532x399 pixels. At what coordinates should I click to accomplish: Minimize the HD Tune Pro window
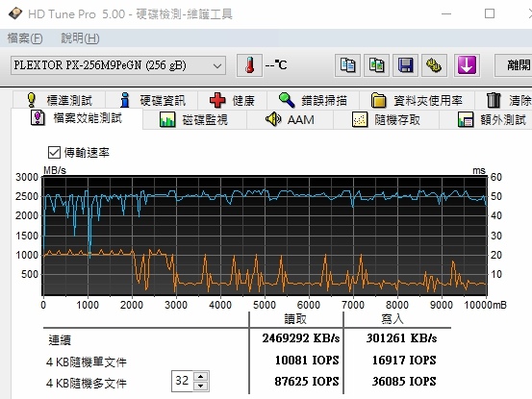[446, 13]
